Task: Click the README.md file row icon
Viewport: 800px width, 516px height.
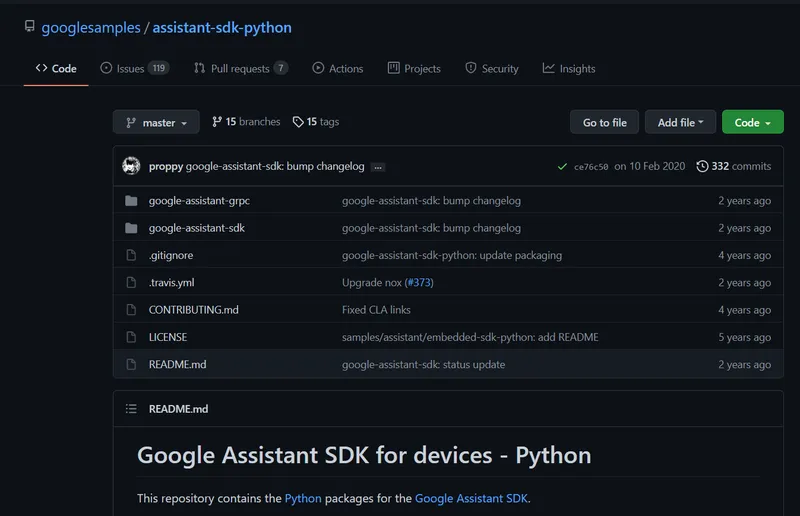Action: click(x=131, y=364)
